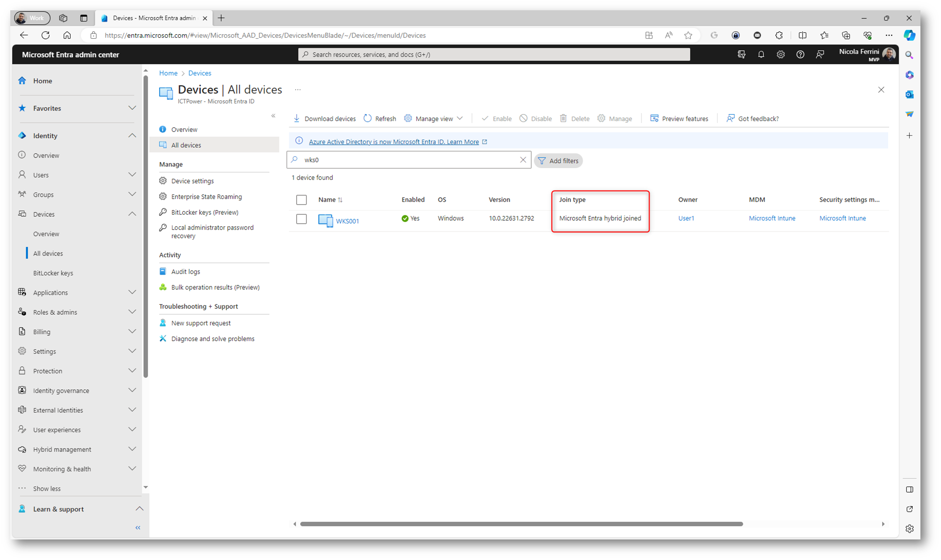Screen dimensions: 941x560
Task: Click the Add filters button
Action: 558,161
